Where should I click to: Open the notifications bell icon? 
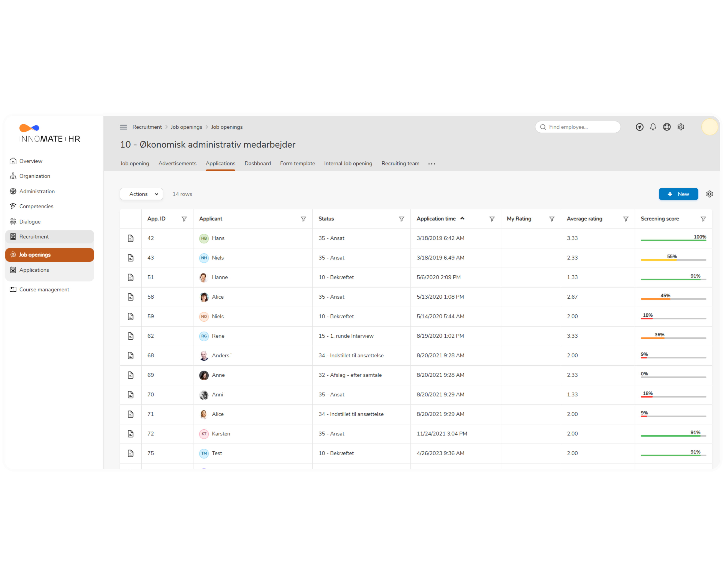pyautogui.click(x=653, y=127)
